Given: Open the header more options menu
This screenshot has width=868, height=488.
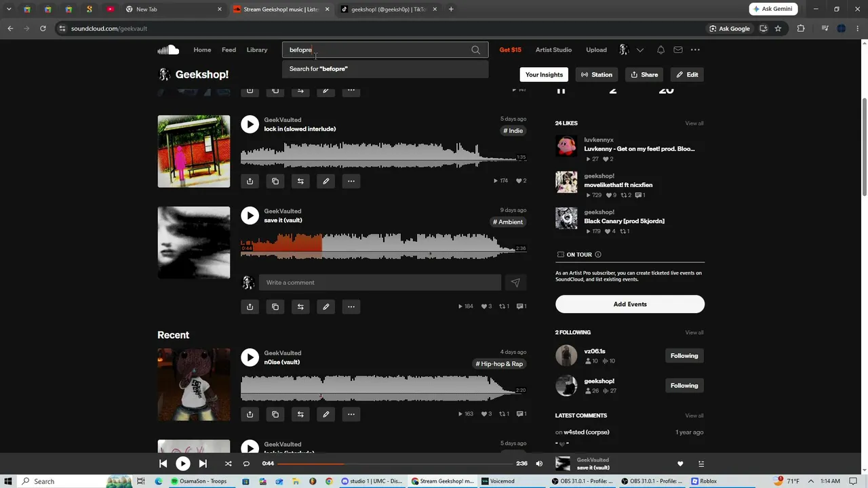Looking at the screenshot, I should (x=695, y=49).
